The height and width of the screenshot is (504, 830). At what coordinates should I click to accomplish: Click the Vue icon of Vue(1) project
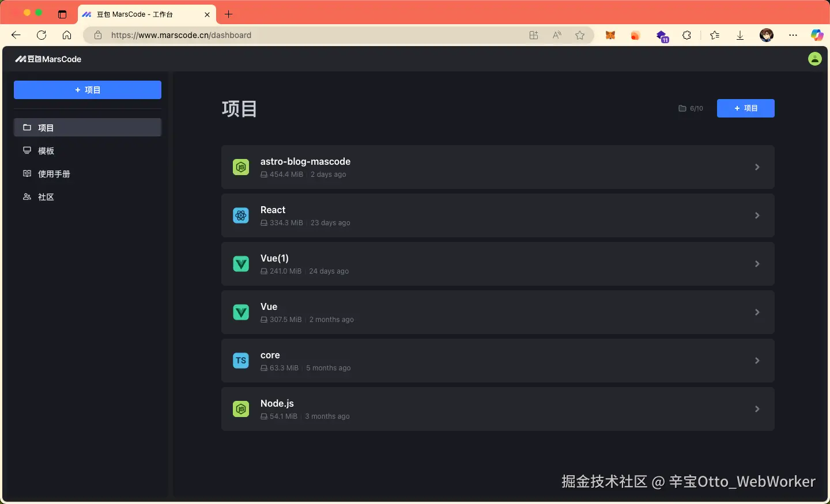click(x=241, y=264)
